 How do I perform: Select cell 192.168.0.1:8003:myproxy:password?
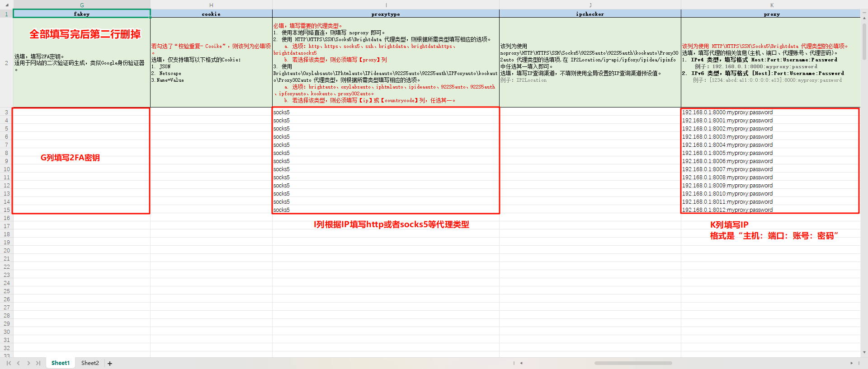pyautogui.click(x=770, y=137)
